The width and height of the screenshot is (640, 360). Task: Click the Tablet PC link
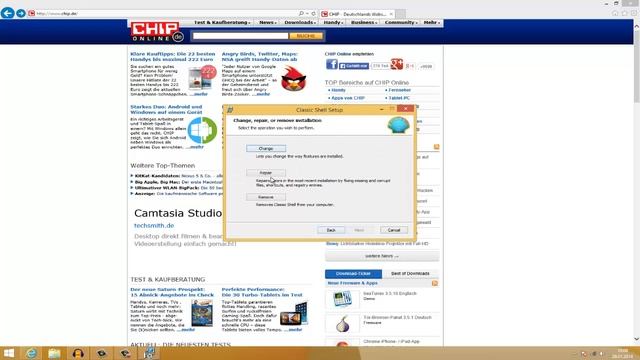point(399,98)
